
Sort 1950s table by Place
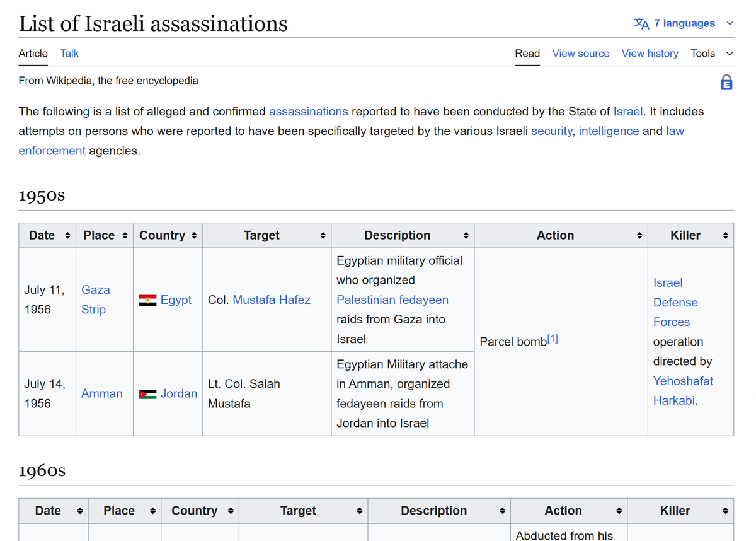point(125,236)
